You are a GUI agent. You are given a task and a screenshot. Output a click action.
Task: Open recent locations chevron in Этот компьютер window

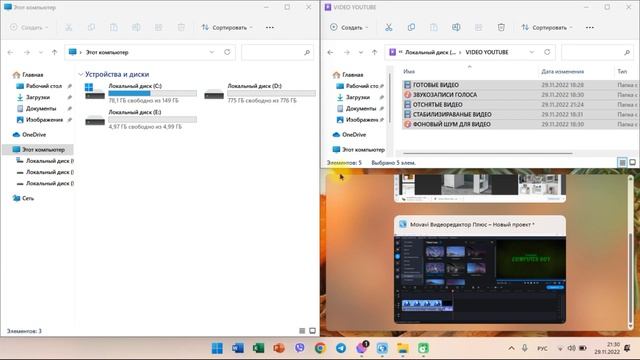[40, 52]
